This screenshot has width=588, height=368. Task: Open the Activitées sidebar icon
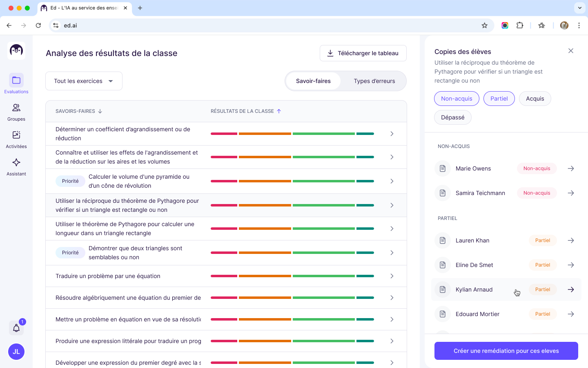click(x=16, y=135)
